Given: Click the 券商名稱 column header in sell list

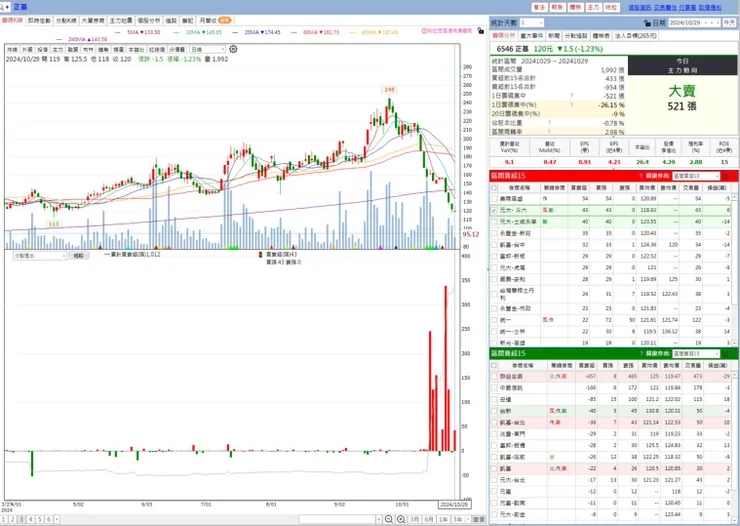Looking at the screenshot, I should coord(522,366).
